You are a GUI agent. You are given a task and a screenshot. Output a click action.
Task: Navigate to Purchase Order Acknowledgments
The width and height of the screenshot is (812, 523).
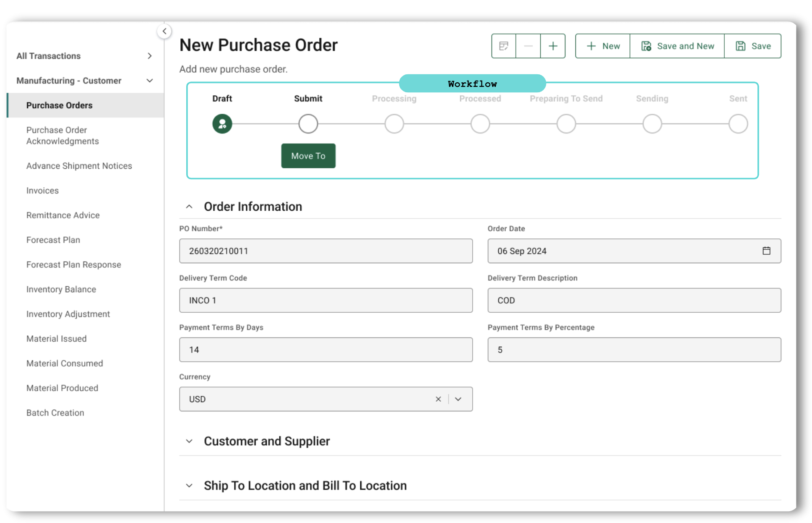(63, 135)
